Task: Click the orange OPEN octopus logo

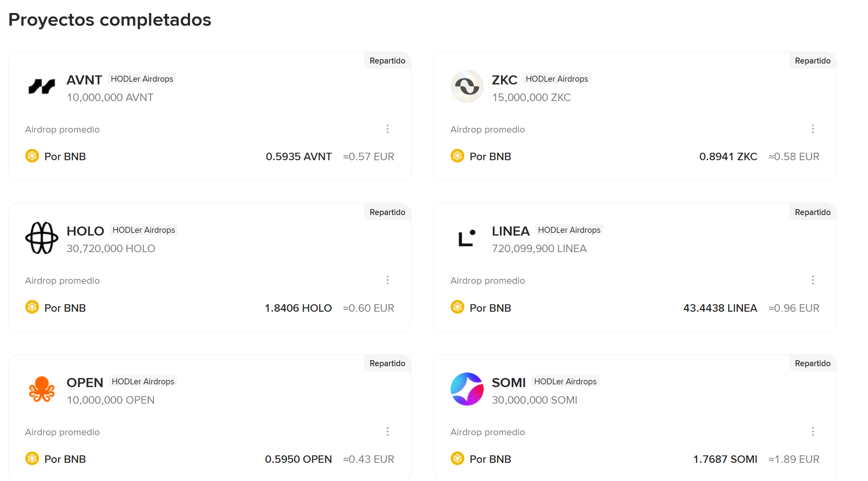Action: pos(42,389)
